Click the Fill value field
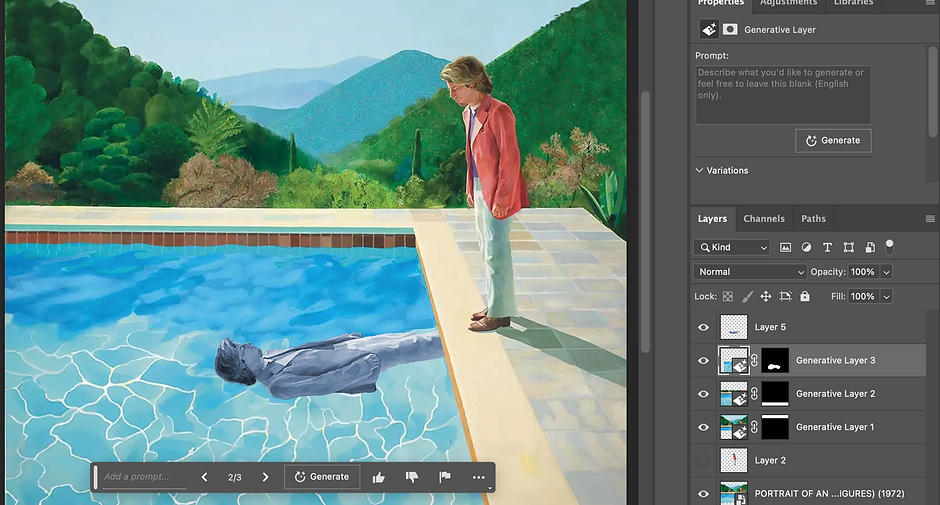Screen dimensions: 940x505 tap(863, 296)
